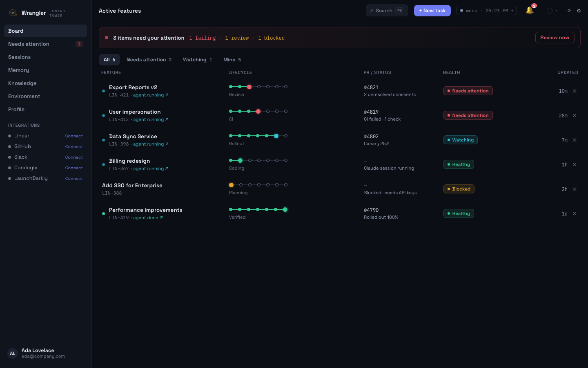The width and height of the screenshot is (588, 368).
Task: Click the Wrangler logo icon
Action: click(x=13, y=13)
